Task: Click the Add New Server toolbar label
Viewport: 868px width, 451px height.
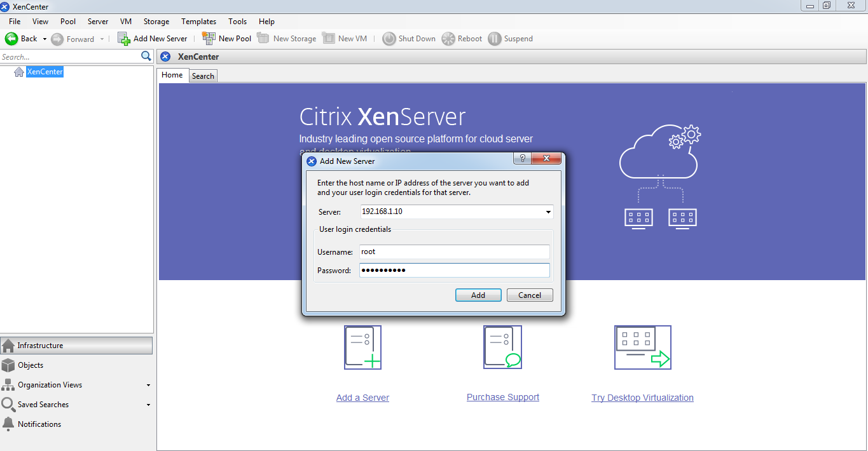Action: point(160,39)
